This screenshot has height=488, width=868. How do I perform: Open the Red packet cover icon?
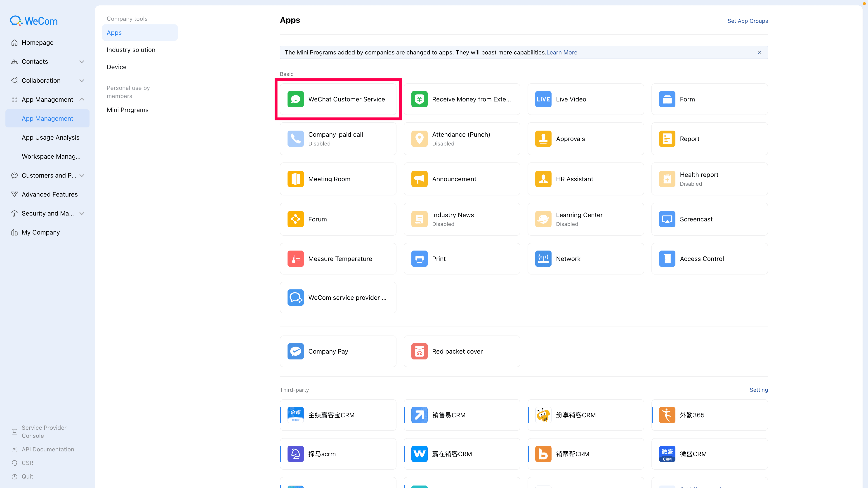[x=419, y=351]
